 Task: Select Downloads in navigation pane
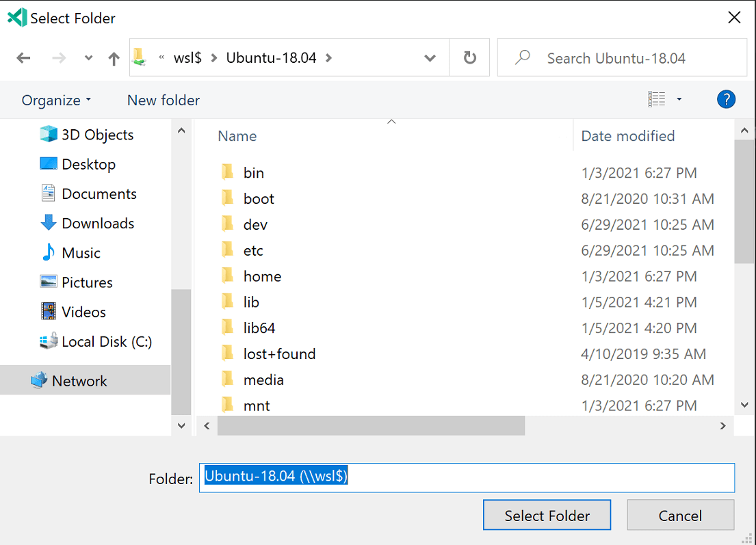pos(98,224)
